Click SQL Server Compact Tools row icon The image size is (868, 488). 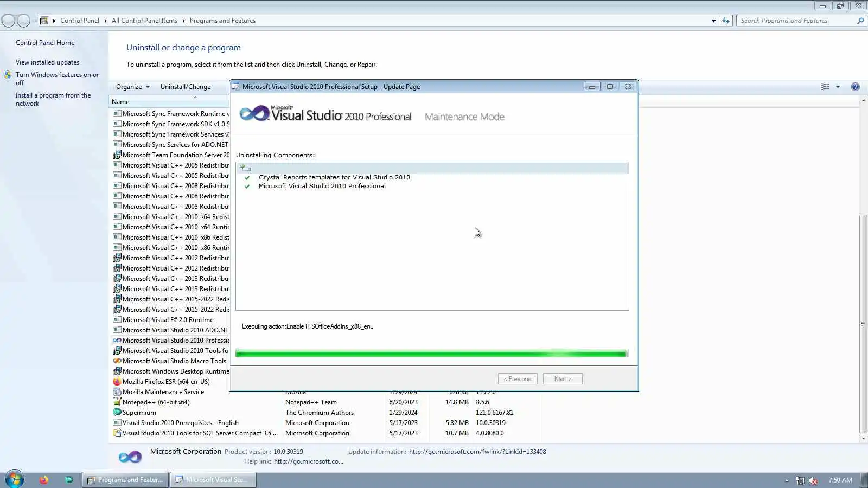(117, 433)
